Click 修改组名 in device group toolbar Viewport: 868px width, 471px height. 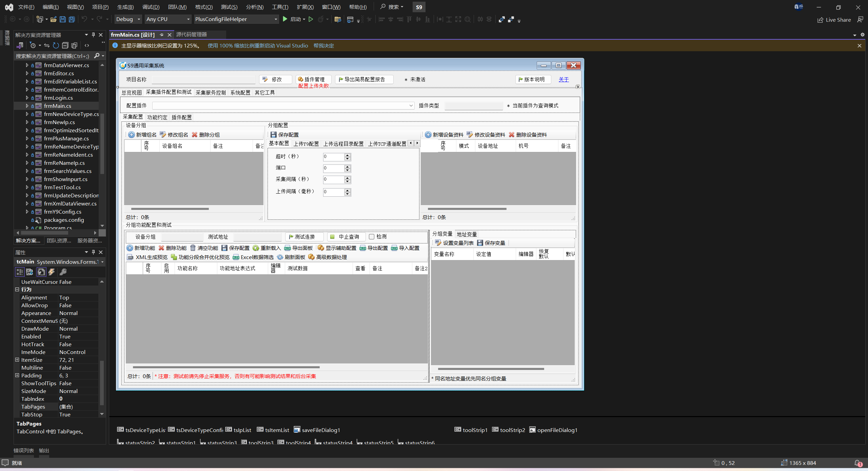pyautogui.click(x=174, y=135)
